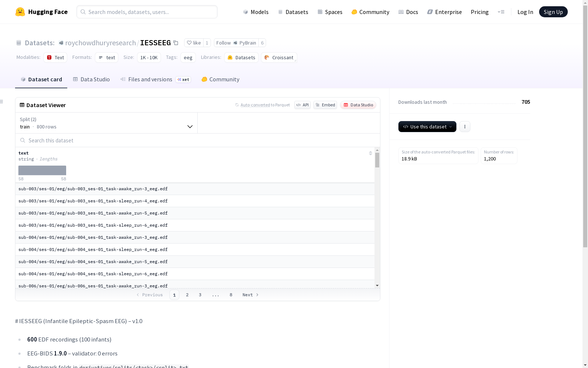Image resolution: width=588 pixels, height=368 pixels.
Task: Click the 1K - 10K size tag
Action: [149, 57]
